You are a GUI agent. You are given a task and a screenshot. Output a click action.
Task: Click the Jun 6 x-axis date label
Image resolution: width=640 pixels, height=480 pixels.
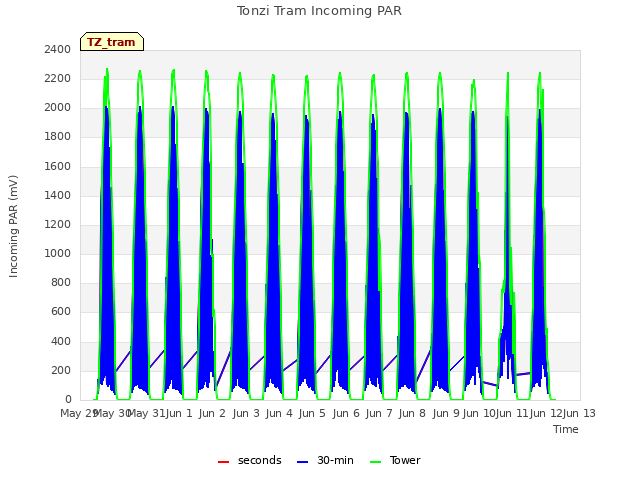346,413
